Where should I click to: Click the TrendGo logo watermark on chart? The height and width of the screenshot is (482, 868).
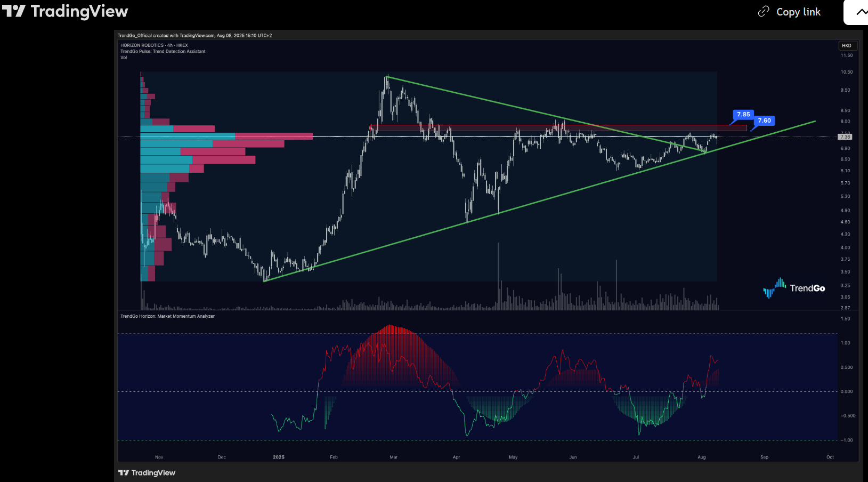pyautogui.click(x=794, y=288)
